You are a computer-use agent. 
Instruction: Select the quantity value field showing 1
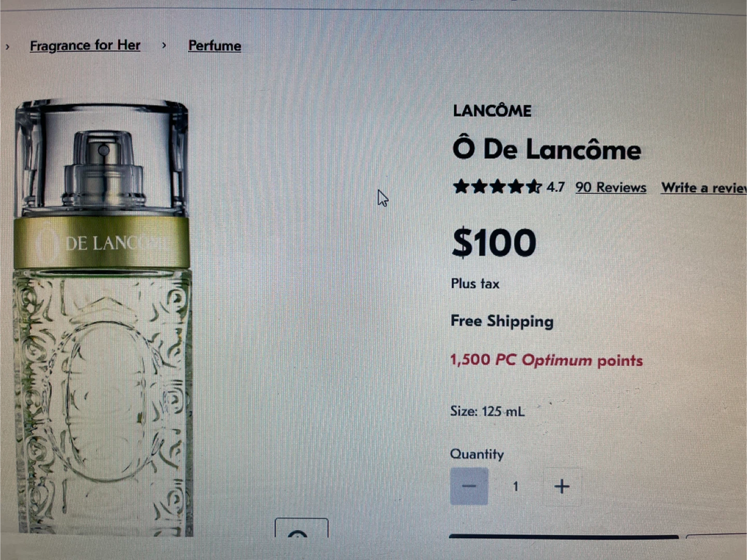point(516,486)
